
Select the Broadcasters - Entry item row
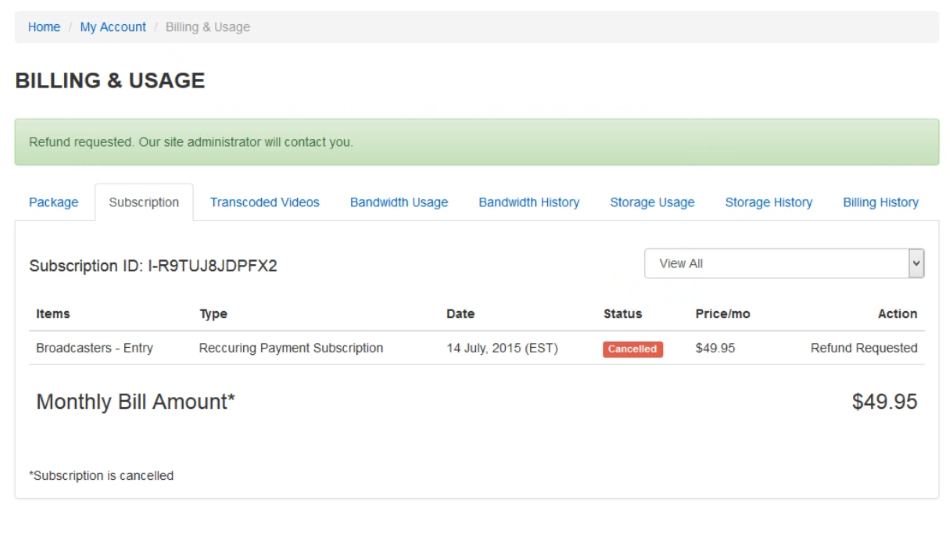477,348
